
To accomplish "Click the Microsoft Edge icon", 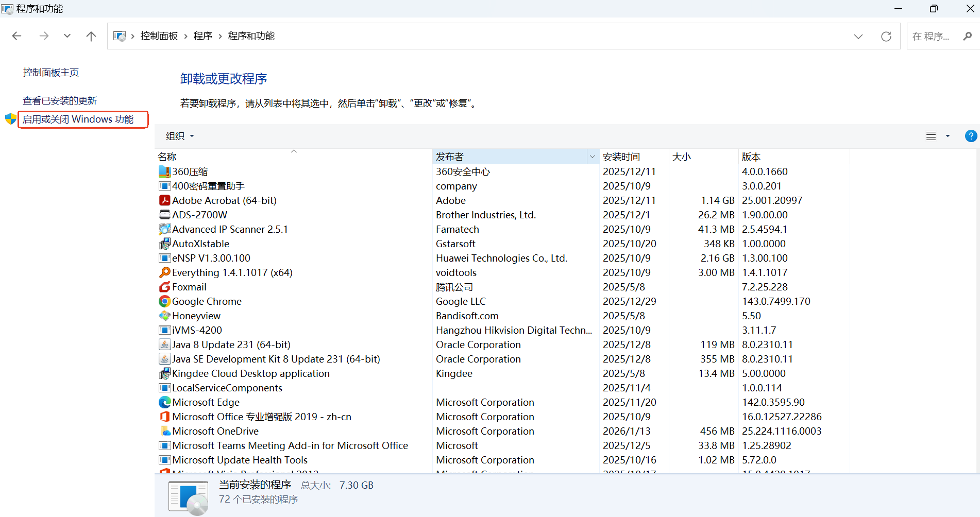I will coord(164,402).
